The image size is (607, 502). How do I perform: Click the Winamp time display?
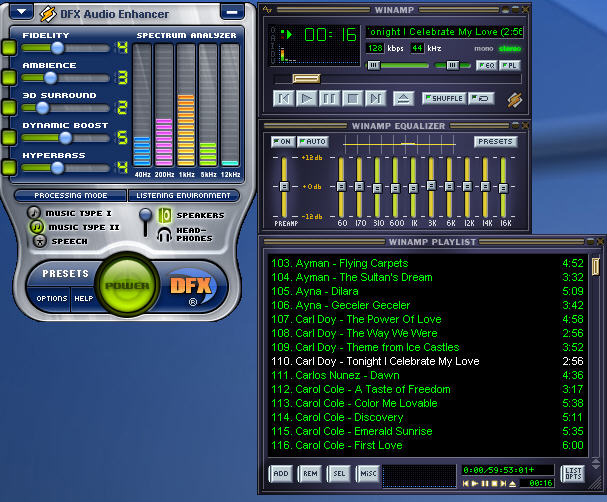point(330,35)
